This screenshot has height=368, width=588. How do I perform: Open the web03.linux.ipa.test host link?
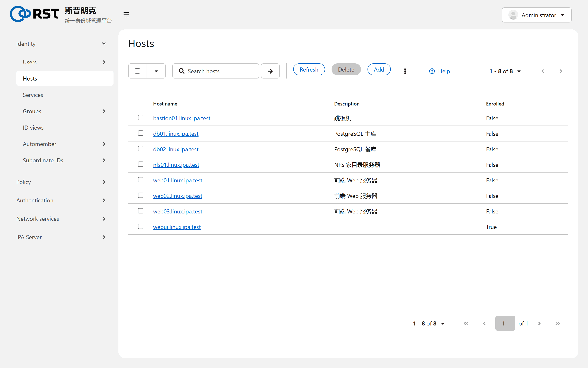click(x=177, y=212)
